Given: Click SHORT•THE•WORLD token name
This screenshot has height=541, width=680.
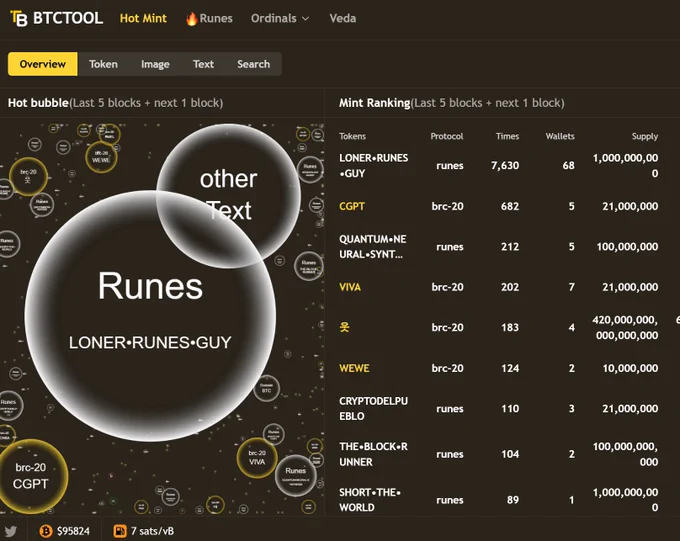Looking at the screenshot, I should coord(370,500).
